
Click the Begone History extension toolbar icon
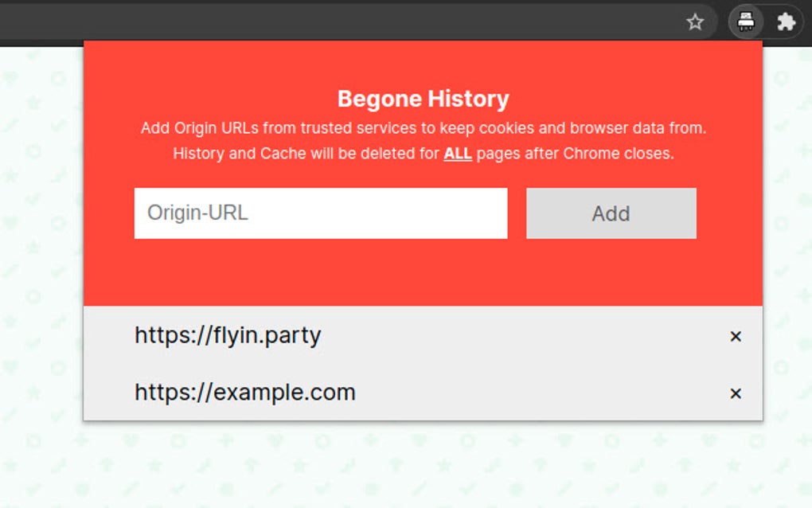[745, 21]
